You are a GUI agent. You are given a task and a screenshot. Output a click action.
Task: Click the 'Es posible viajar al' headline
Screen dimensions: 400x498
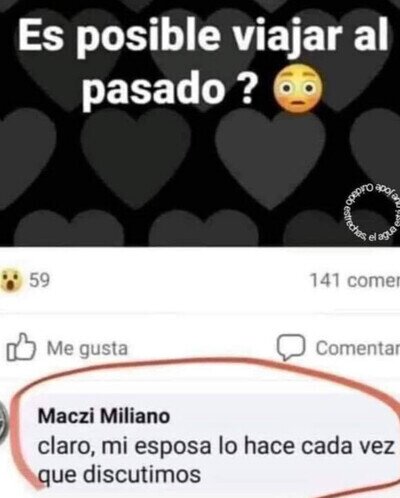tap(203, 33)
